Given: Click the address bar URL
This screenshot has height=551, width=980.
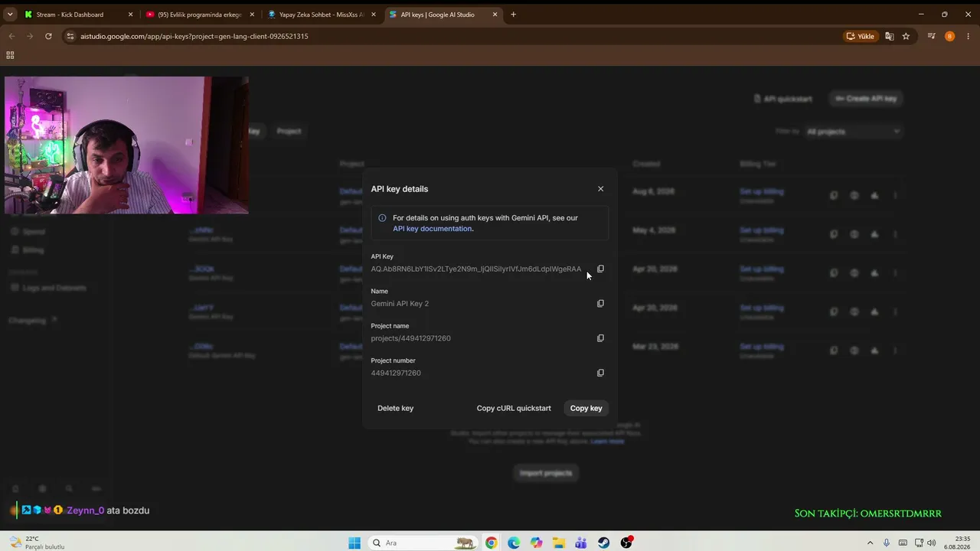Looking at the screenshot, I should [x=194, y=36].
